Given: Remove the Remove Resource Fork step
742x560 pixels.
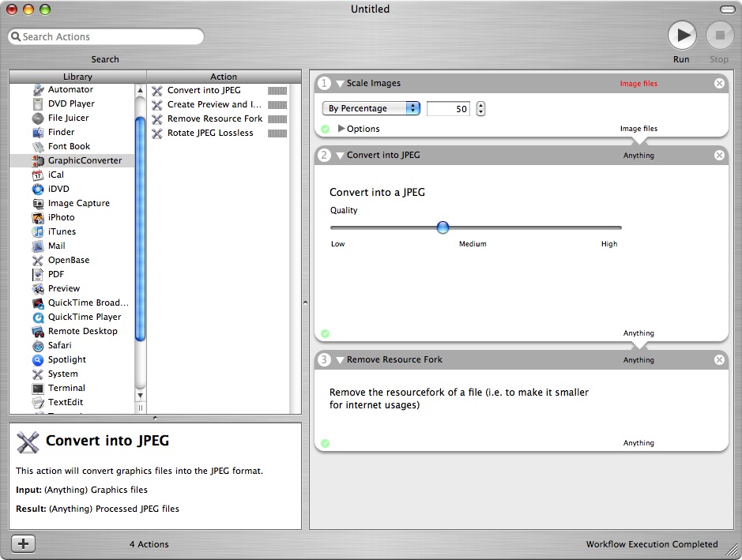Looking at the screenshot, I should (x=719, y=360).
